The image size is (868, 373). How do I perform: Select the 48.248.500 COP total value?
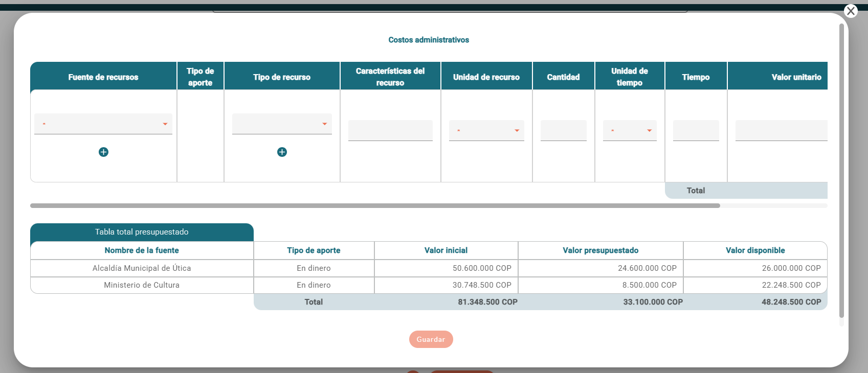[x=791, y=302]
